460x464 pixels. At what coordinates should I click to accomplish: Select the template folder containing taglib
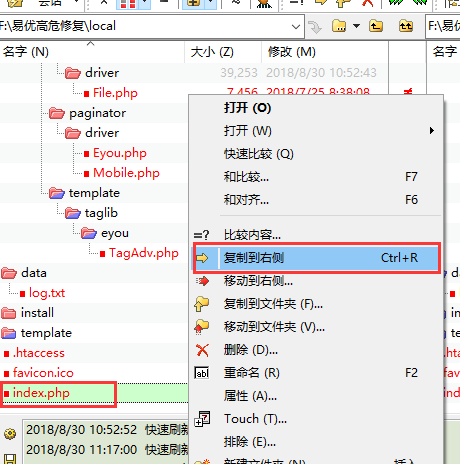pyautogui.click(x=84, y=193)
